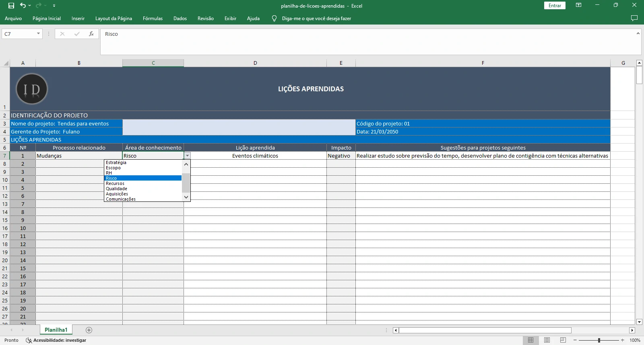
Task: Expand the Name Box dropdown
Action: [x=38, y=34]
